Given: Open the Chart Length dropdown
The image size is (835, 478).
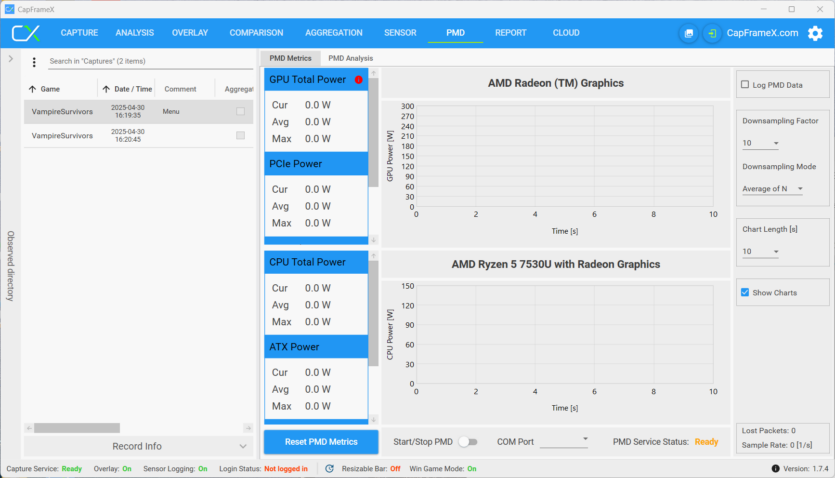Looking at the screenshot, I should [760, 251].
